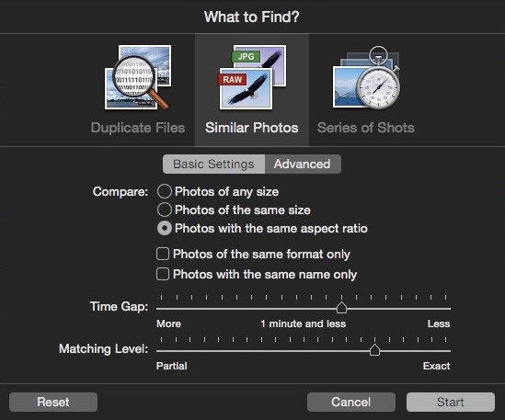This screenshot has height=420, width=505.
Task: Switch to the Advanced tab
Action: (303, 165)
